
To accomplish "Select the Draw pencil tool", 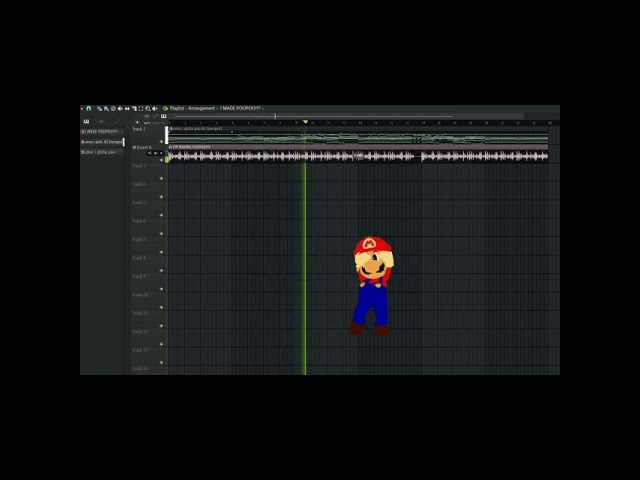I will (99, 109).
